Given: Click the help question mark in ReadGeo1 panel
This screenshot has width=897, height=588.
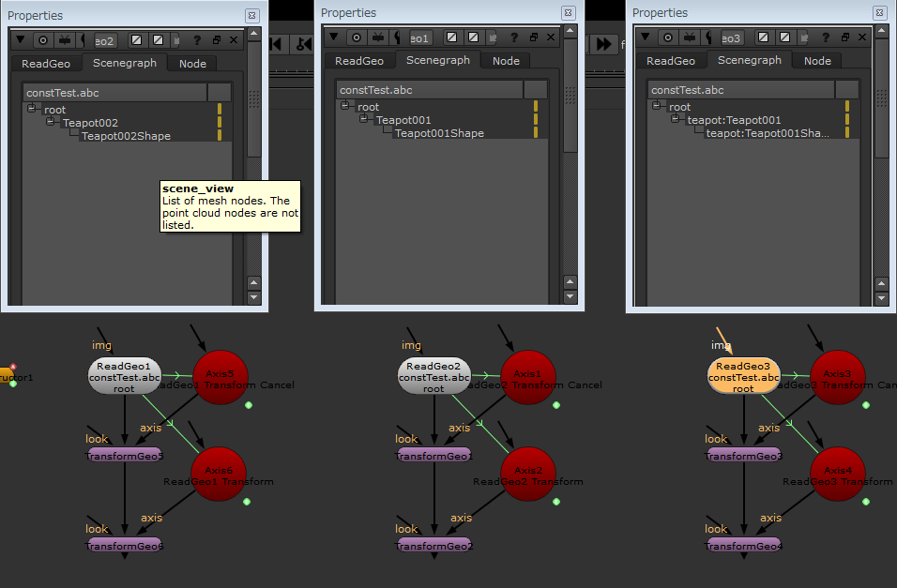Looking at the screenshot, I should 197,40.
